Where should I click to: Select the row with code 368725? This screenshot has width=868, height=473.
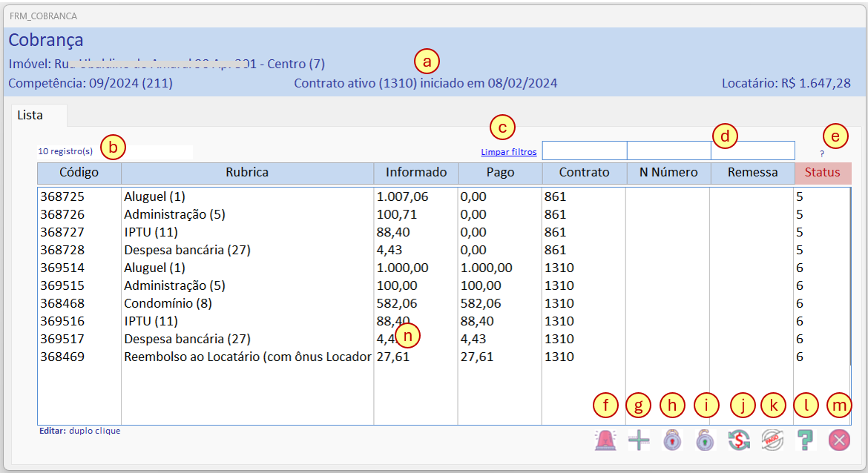pos(444,197)
